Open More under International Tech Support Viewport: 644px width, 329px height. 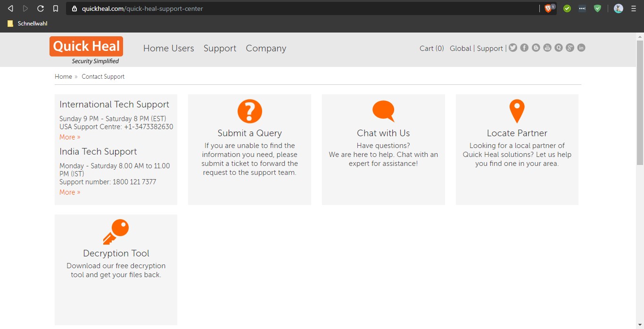click(70, 137)
